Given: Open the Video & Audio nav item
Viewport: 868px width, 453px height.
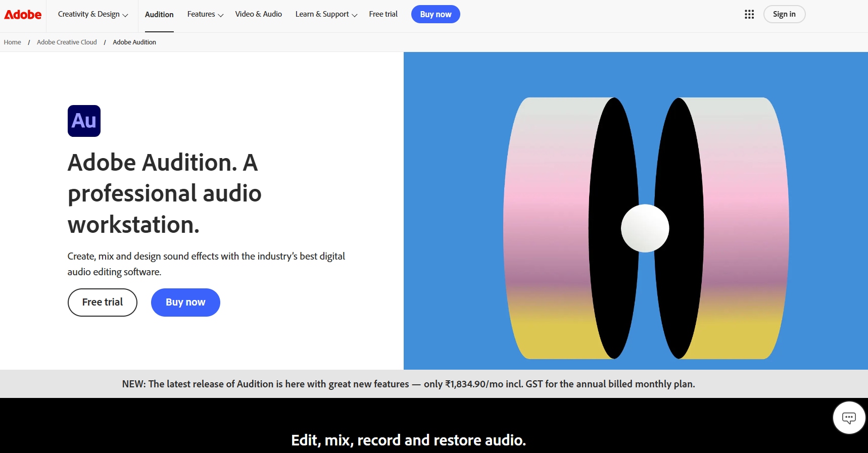Looking at the screenshot, I should tap(259, 14).
